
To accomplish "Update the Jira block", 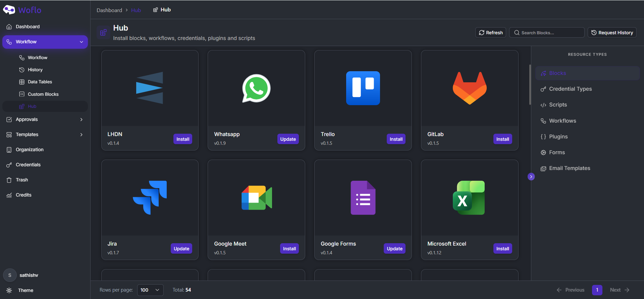I will pyautogui.click(x=181, y=249).
